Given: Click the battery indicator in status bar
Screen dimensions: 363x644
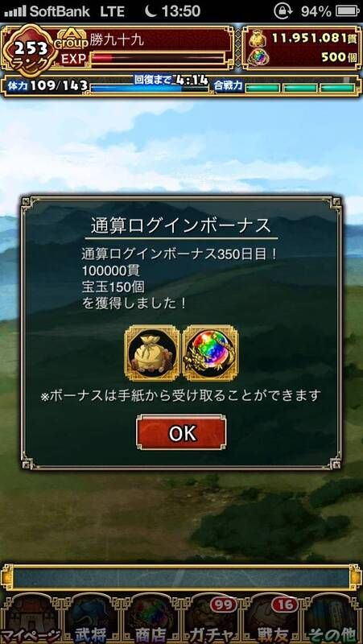Looking at the screenshot, I should pos(348,11).
